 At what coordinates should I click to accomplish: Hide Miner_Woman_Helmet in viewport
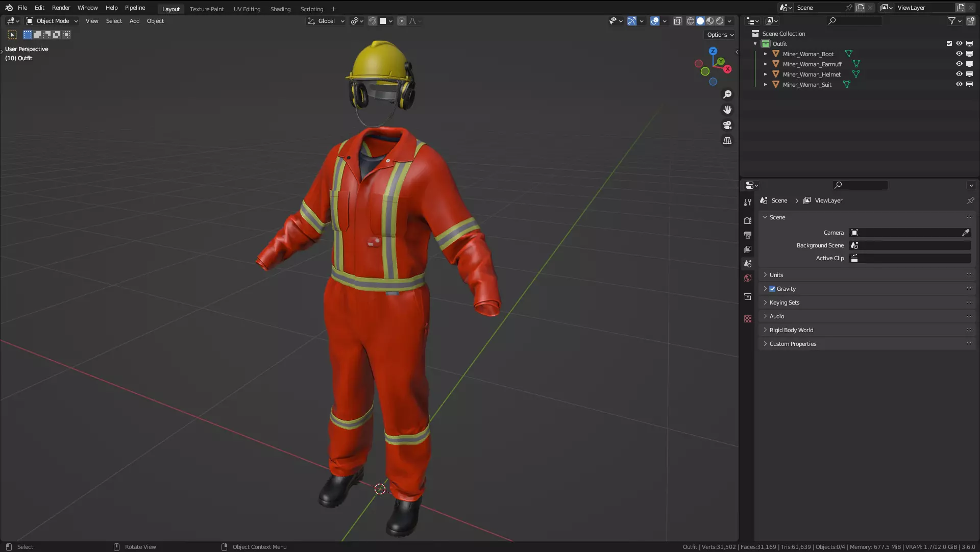[x=959, y=74]
